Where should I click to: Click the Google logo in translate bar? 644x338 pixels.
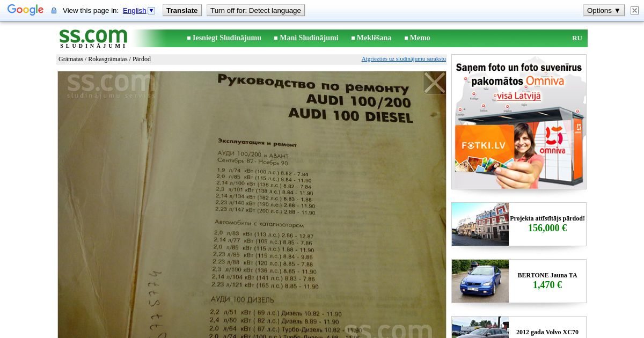pos(25,10)
